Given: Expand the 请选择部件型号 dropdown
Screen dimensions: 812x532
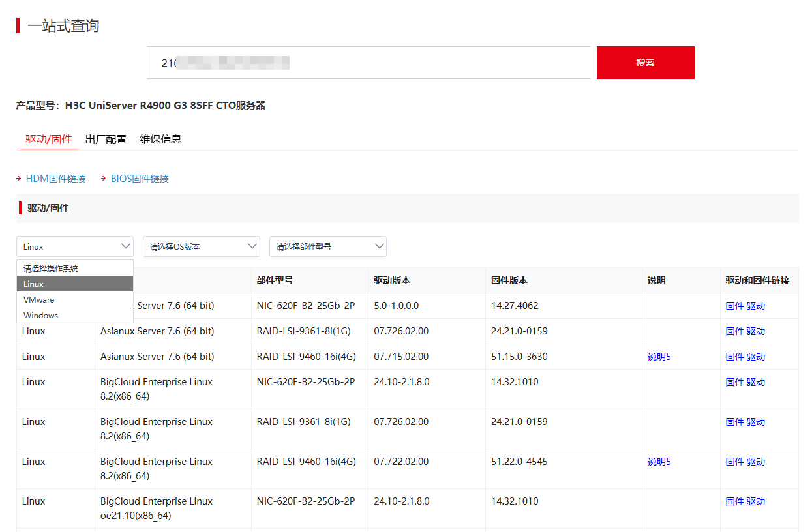Looking at the screenshot, I should click(327, 246).
